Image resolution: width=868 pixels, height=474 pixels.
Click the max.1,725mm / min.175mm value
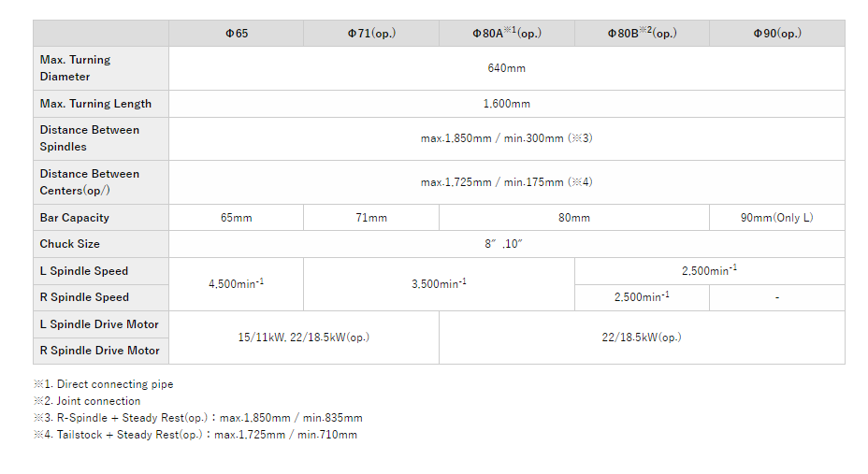506,182
